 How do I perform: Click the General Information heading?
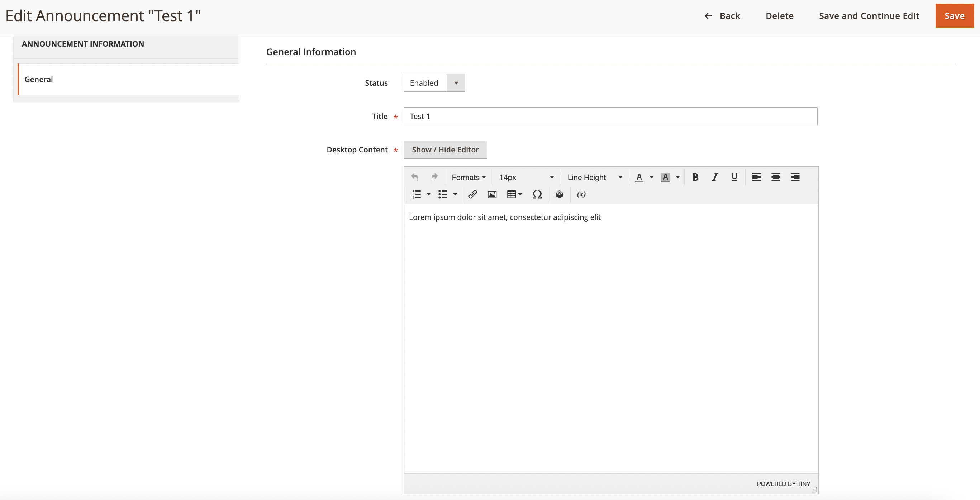pyautogui.click(x=311, y=52)
